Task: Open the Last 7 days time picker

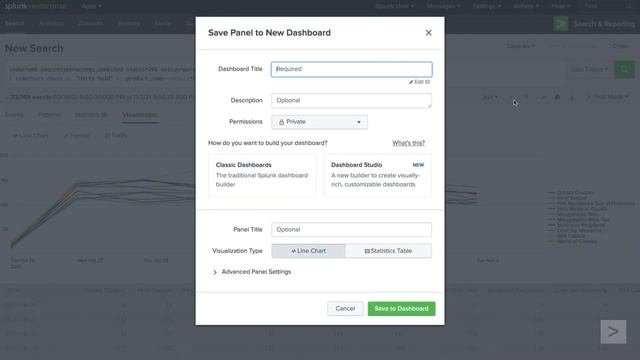Action: point(589,69)
